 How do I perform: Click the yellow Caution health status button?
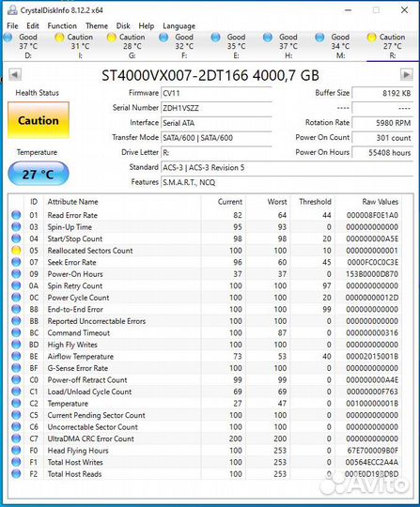39,120
